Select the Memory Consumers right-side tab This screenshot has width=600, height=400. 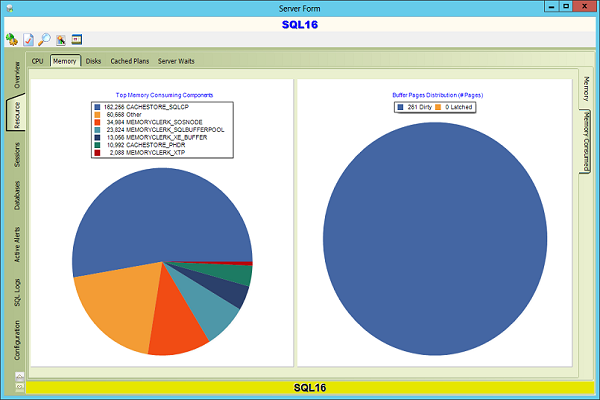585,140
